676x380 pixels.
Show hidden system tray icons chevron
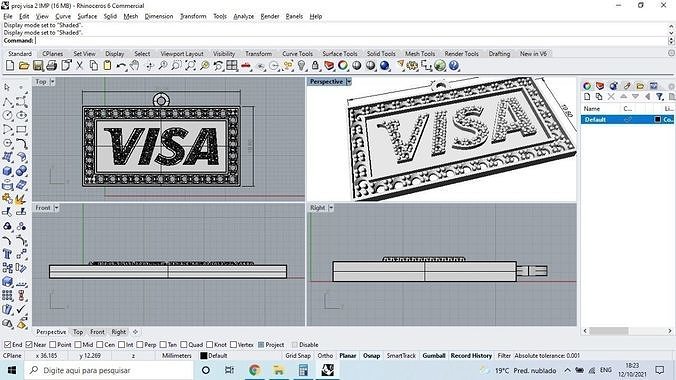(567, 370)
